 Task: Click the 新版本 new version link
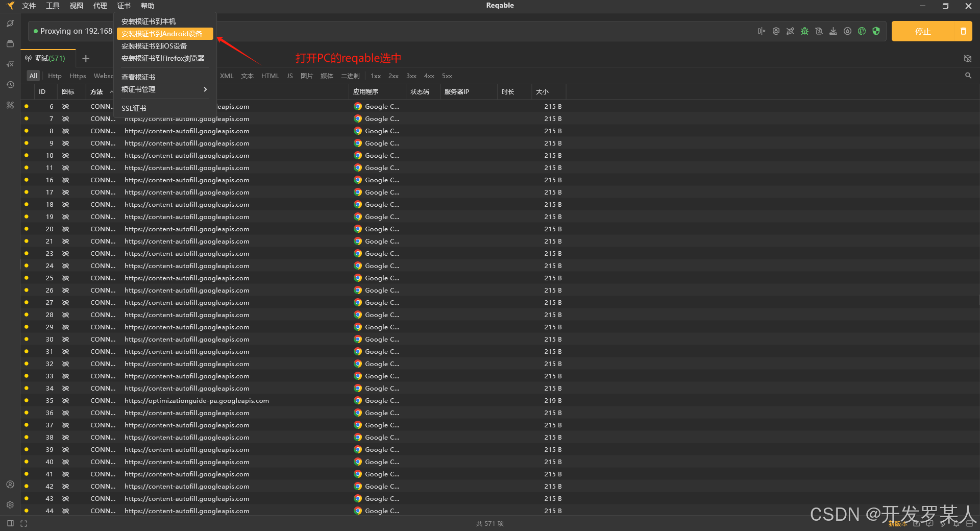pos(897,524)
